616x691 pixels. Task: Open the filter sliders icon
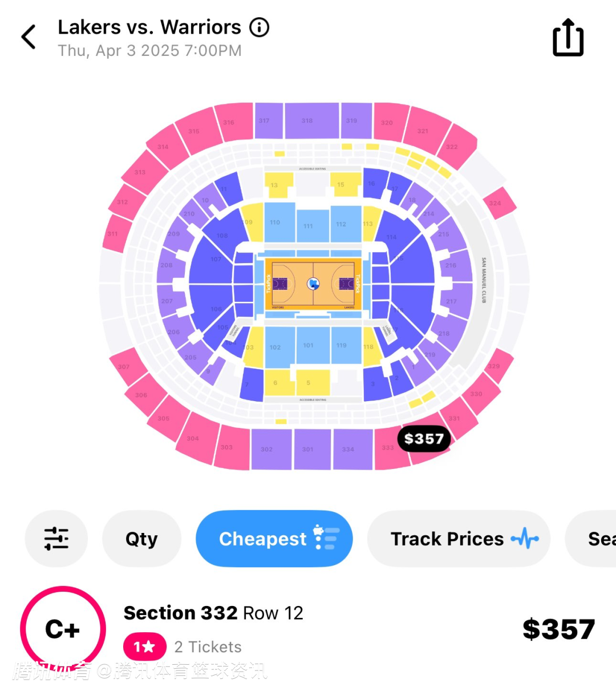click(56, 539)
